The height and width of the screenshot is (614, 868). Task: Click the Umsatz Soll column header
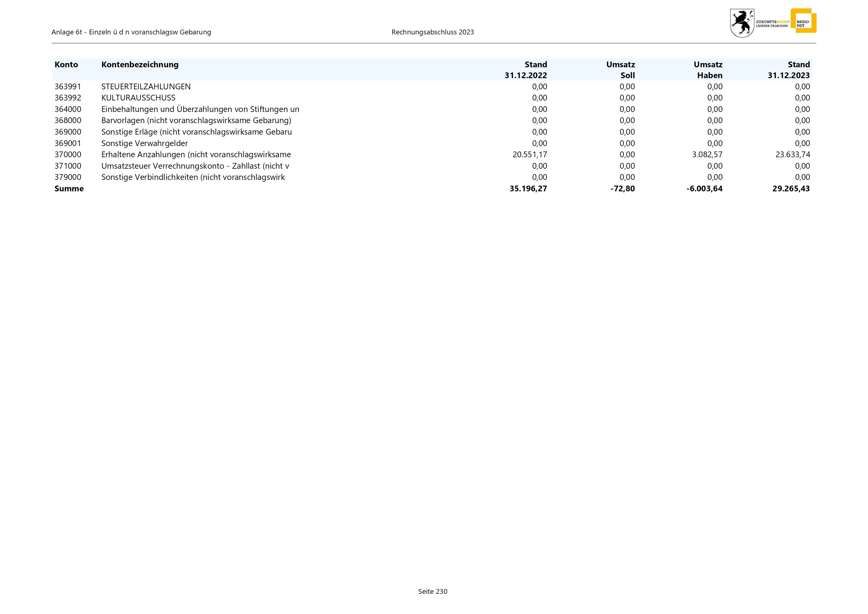620,70
